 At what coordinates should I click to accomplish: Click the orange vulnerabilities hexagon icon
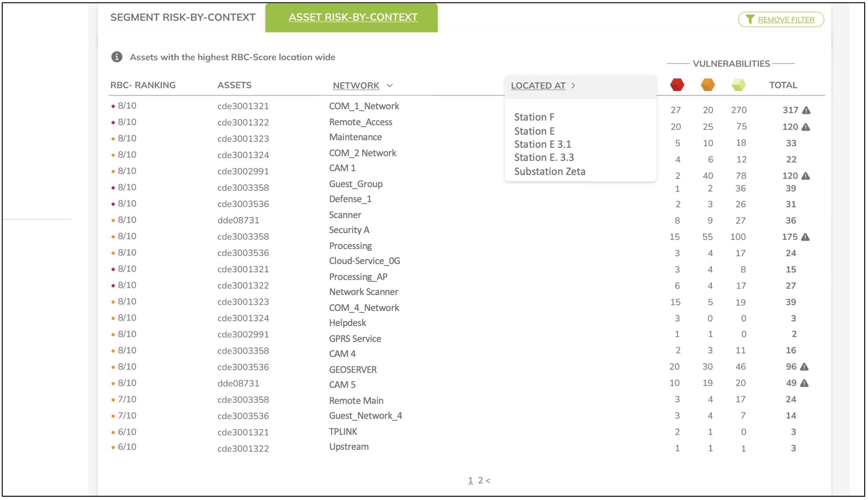tap(708, 85)
